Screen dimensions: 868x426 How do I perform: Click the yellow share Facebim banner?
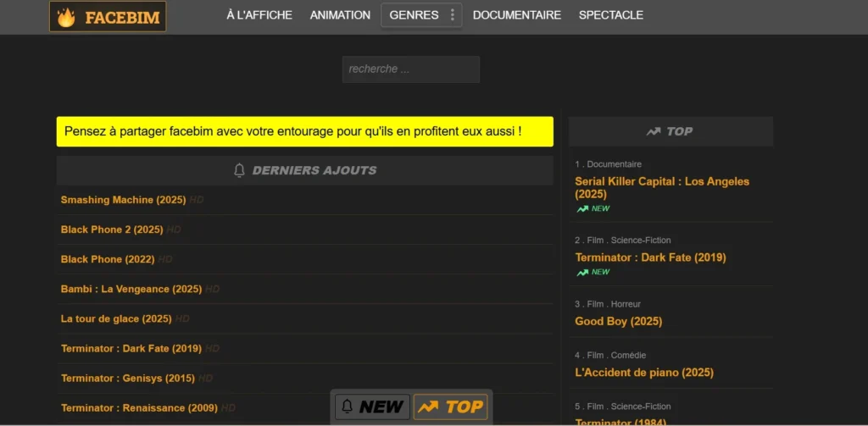click(x=304, y=131)
